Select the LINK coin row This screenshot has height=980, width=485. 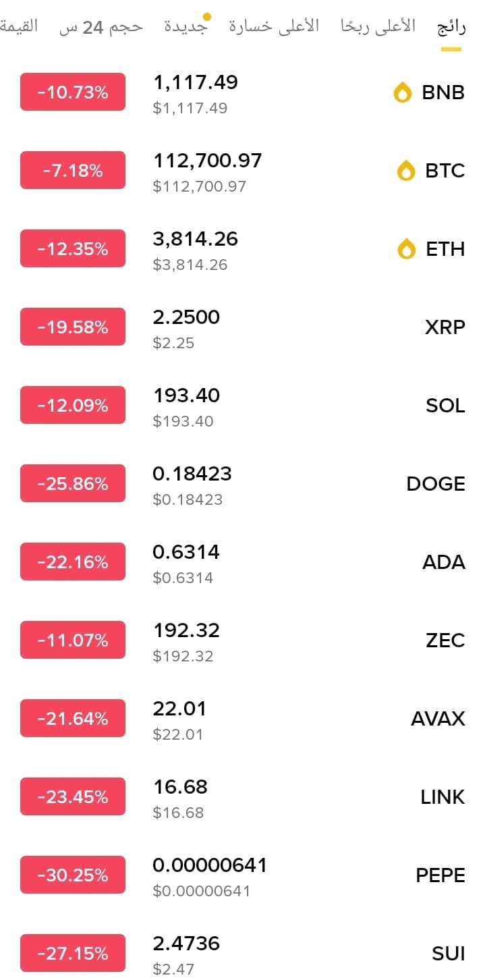tap(243, 796)
